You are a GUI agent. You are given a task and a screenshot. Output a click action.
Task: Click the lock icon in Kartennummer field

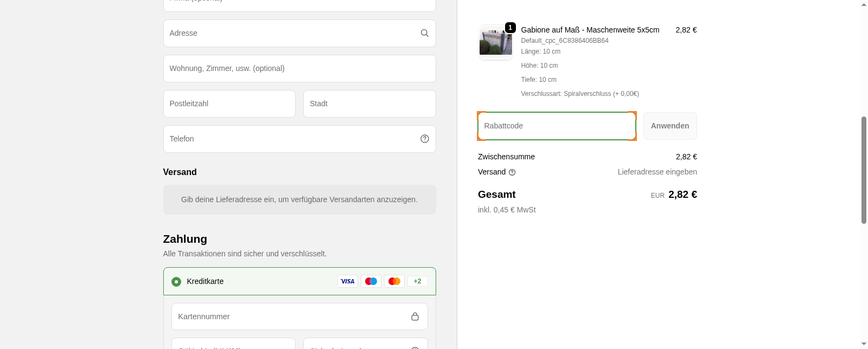tap(414, 316)
